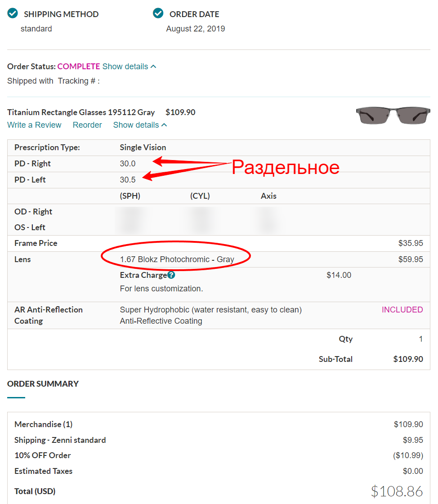Click the red Раздельное annotation text

click(285, 167)
